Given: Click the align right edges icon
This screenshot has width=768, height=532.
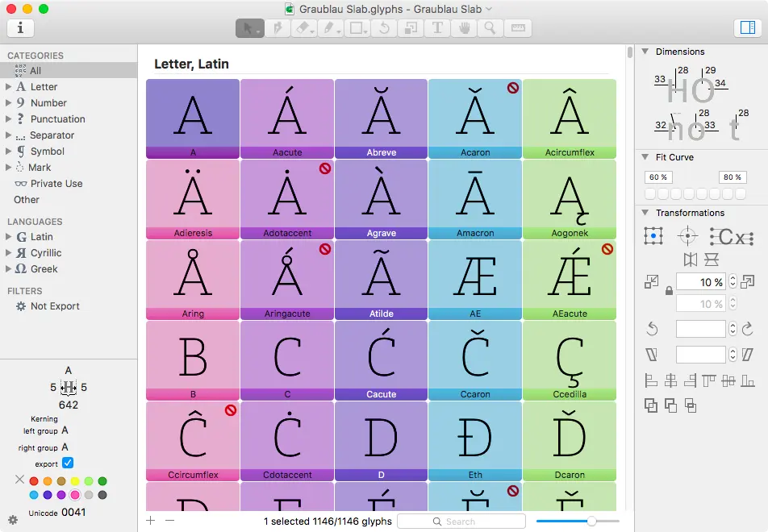Looking at the screenshot, I should [690, 380].
